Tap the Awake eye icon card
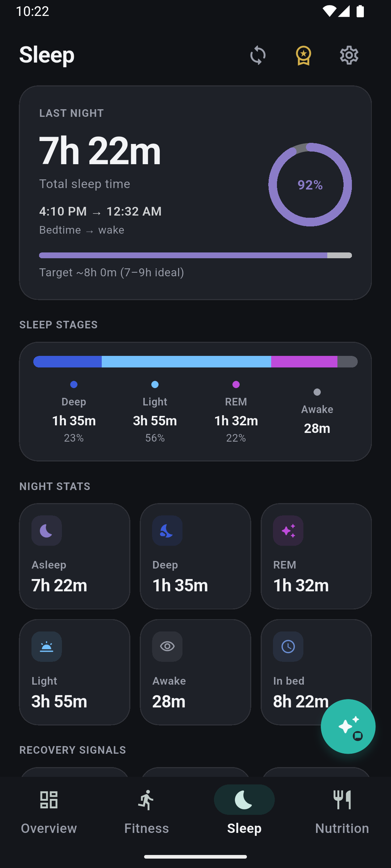 tap(195, 672)
